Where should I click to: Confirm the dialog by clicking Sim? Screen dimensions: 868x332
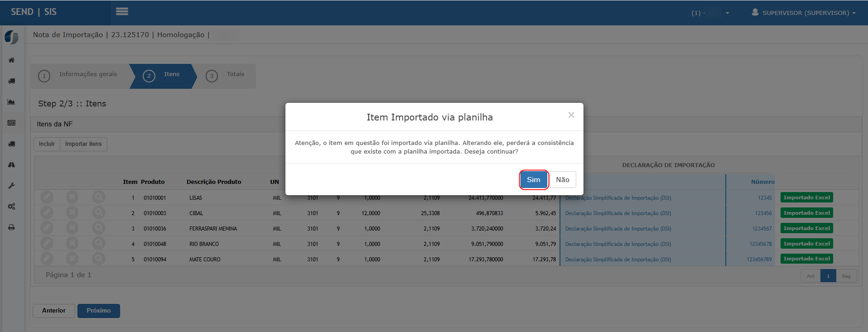(533, 180)
